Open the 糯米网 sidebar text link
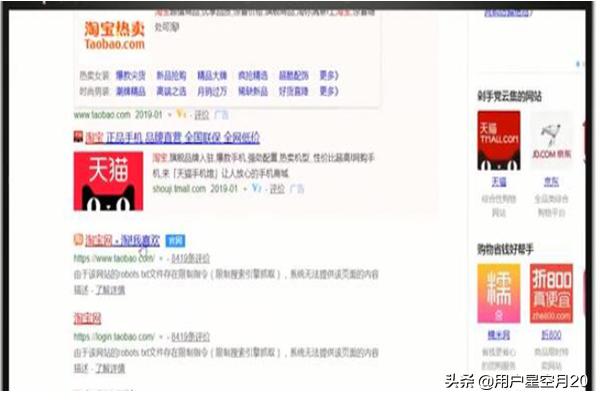Screen dimensions: 600x400 click(x=499, y=335)
